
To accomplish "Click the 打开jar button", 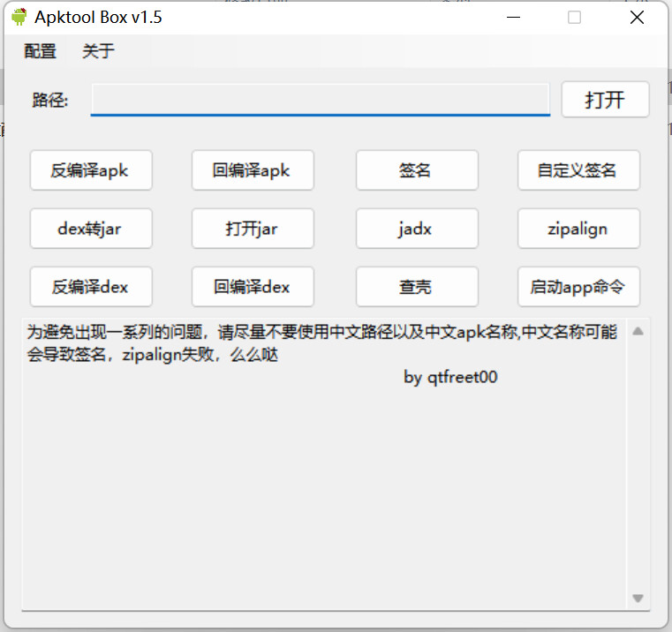I will (x=253, y=229).
